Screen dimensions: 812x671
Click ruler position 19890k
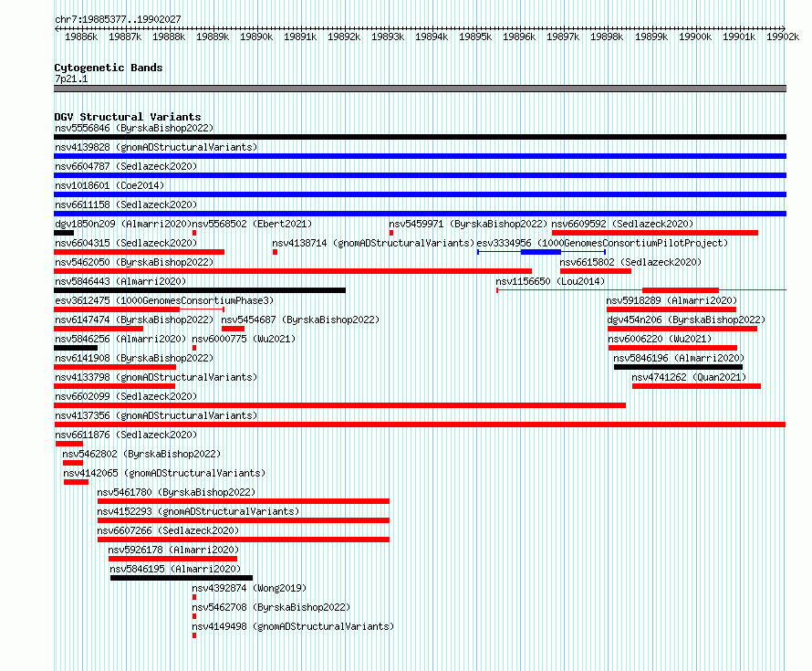(x=256, y=37)
